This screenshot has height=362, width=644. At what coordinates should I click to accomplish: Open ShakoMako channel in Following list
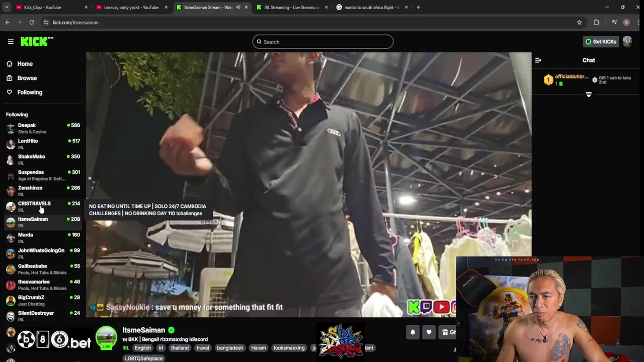tap(43, 159)
